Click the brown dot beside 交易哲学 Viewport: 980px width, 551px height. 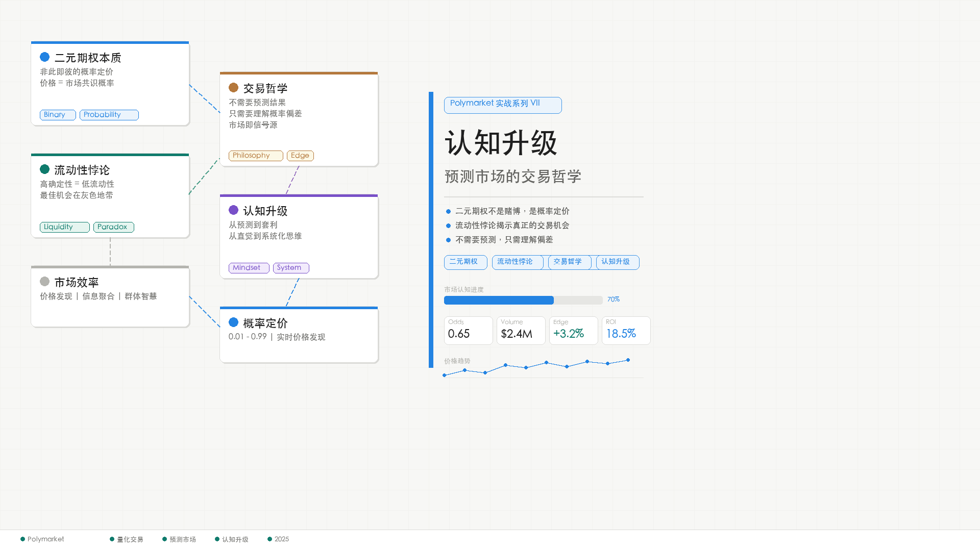(233, 88)
